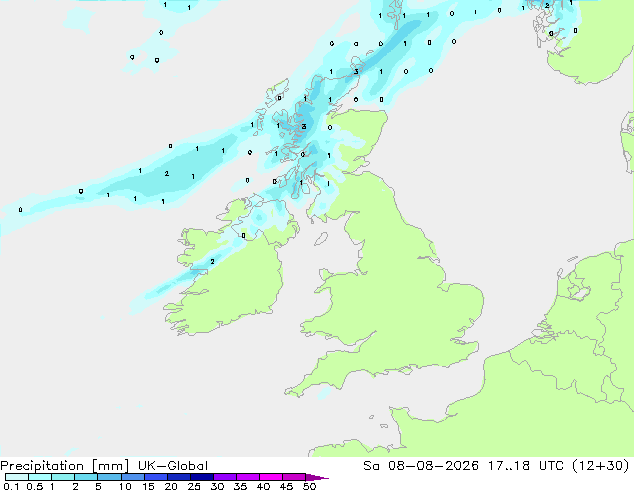Click the 25 to 30 mm legend swatch
The width and height of the screenshot is (634, 490).
coord(202,477)
